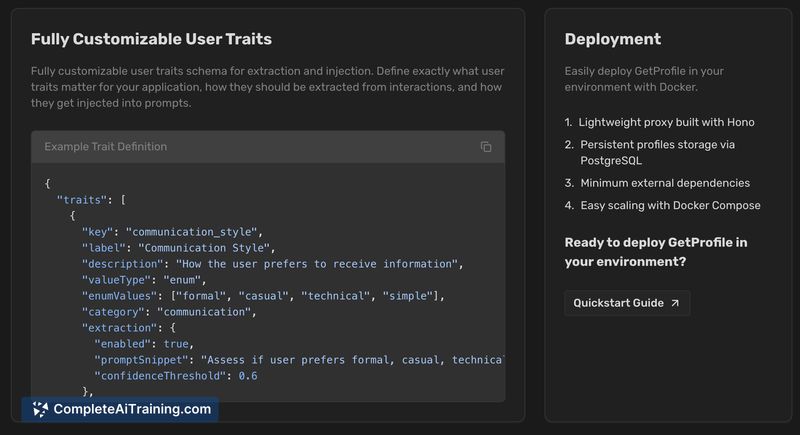Click "Easy scaling with Docker Compose" item
This screenshot has width=800, height=435.
[x=670, y=206]
